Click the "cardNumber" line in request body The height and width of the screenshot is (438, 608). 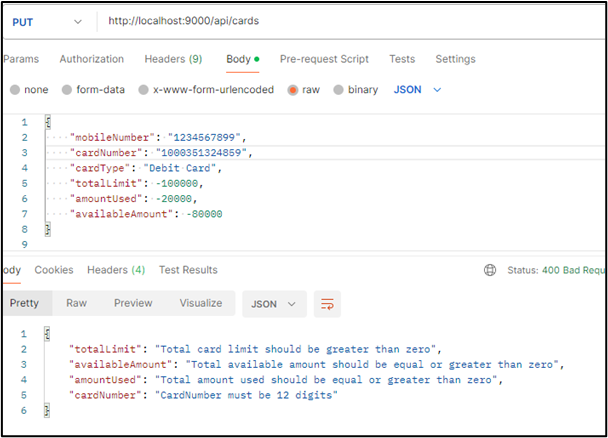click(161, 153)
